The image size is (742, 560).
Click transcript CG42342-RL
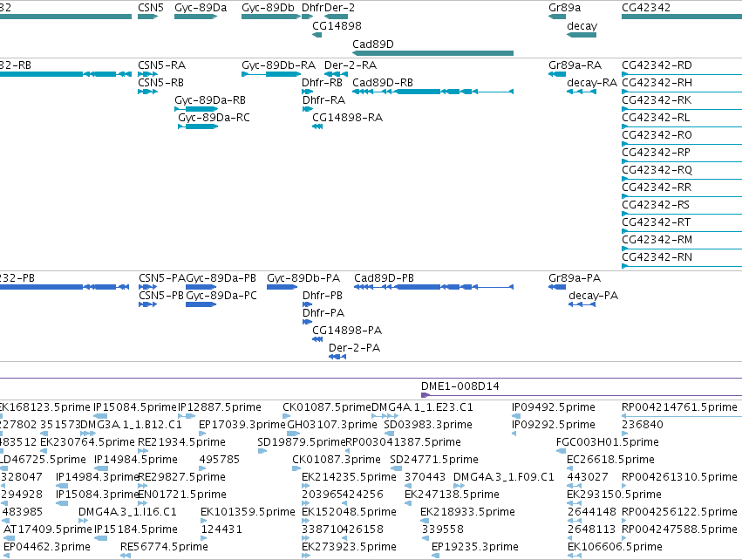pyautogui.click(x=656, y=118)
